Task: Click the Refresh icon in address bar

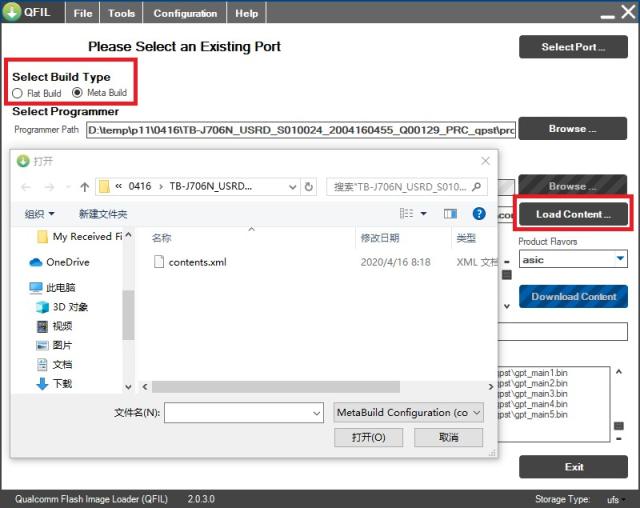Action: click(309, 187)
